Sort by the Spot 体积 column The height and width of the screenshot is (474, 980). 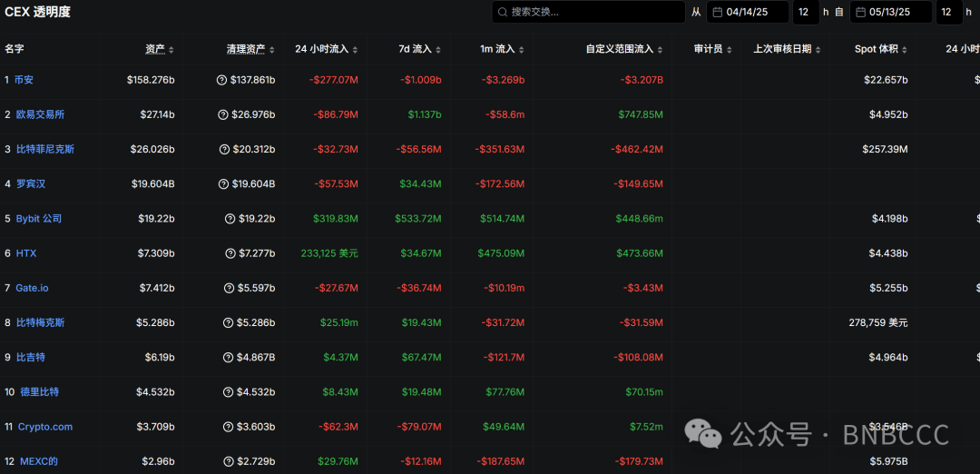point(881,49)
